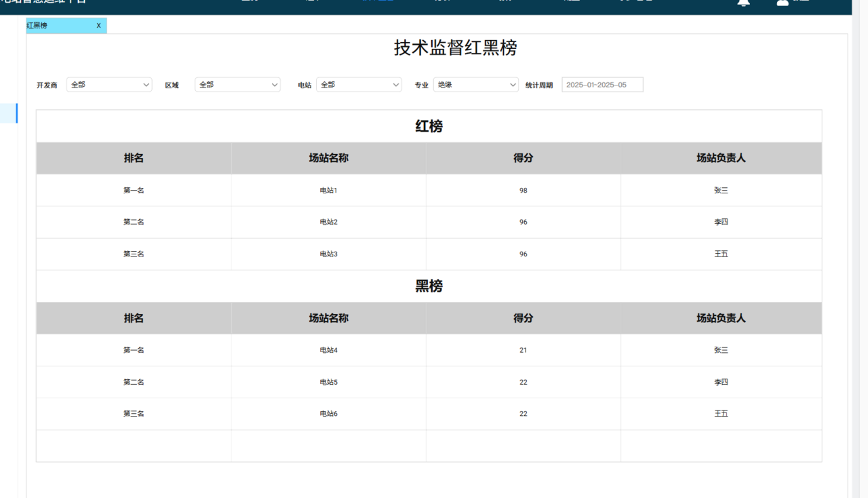Open the 专业 dropdown showing 绝缘
868x498 pixels.
[476, 85]
